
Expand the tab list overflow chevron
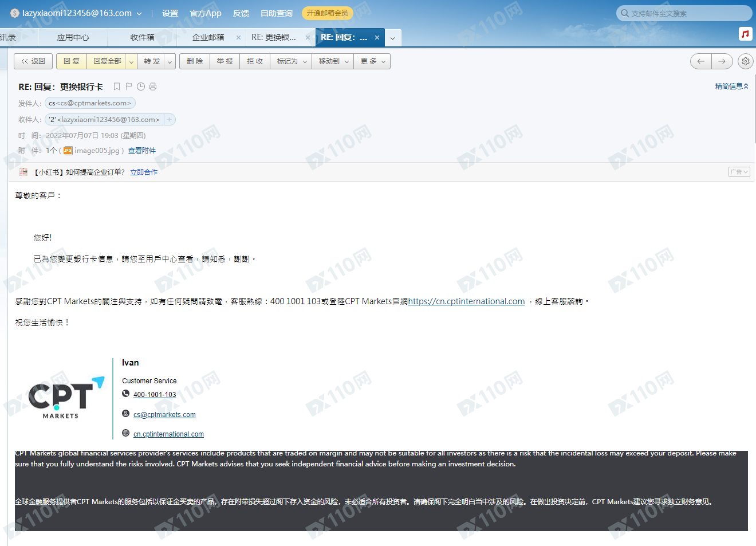392,38
